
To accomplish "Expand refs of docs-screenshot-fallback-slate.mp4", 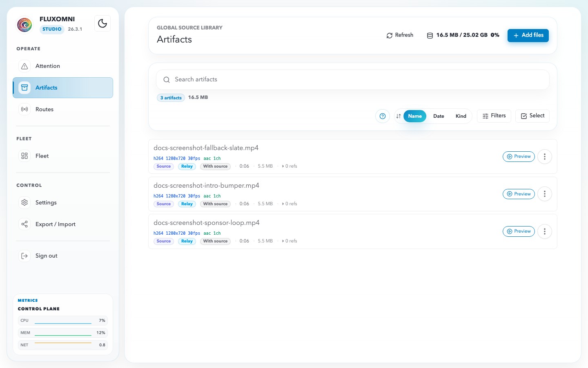I will tap(290, 166).
